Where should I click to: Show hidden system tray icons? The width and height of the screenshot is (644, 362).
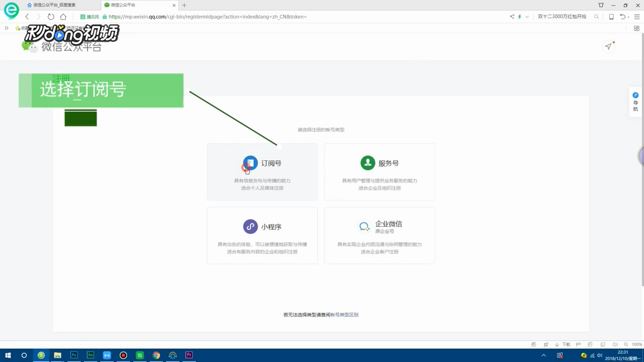pos(543,355)
